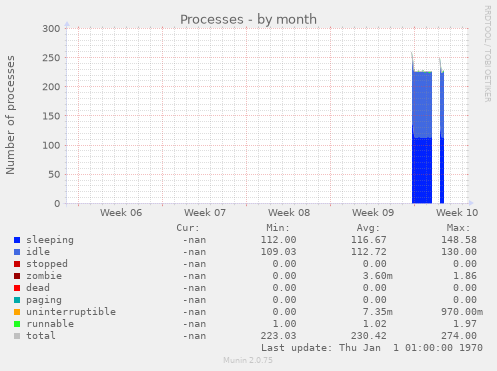Click the sleeping min value 112.00
Viewport: 497px width, 371px height.
click(278, 240)
